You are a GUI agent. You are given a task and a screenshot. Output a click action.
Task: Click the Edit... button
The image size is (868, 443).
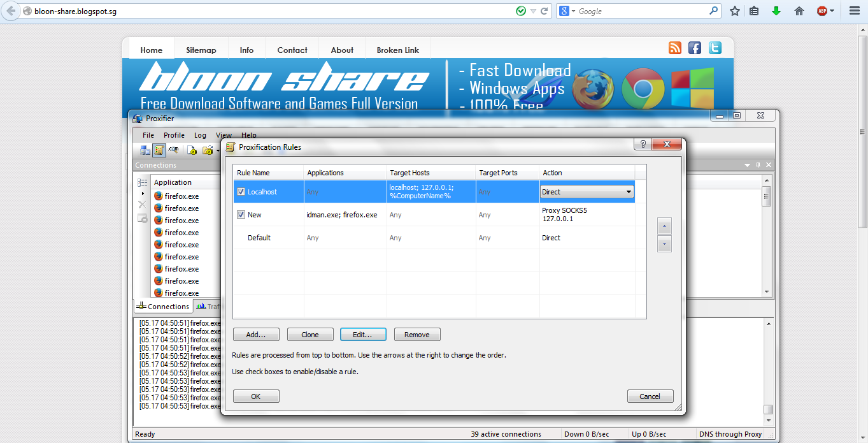(364, 335)
